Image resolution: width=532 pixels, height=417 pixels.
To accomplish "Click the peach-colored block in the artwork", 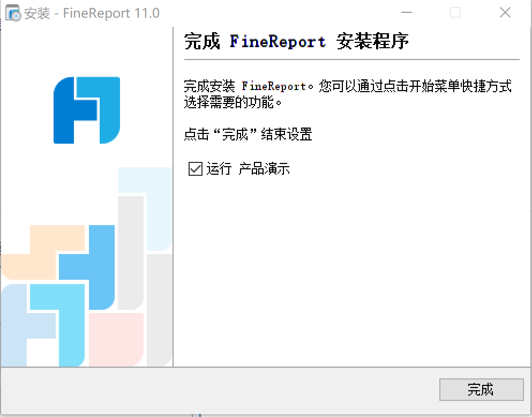I will 43,252.
